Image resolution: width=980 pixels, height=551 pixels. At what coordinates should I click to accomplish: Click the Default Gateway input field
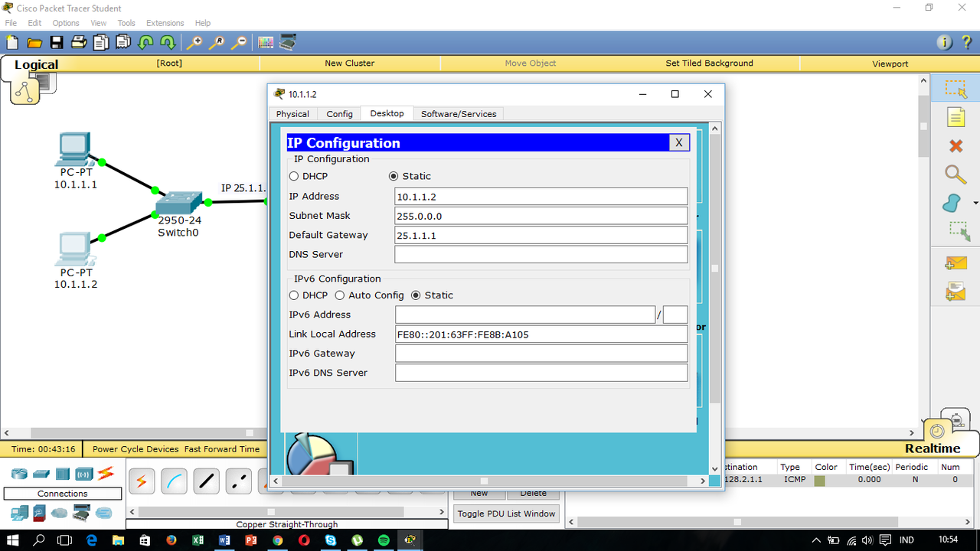point(541,235)
